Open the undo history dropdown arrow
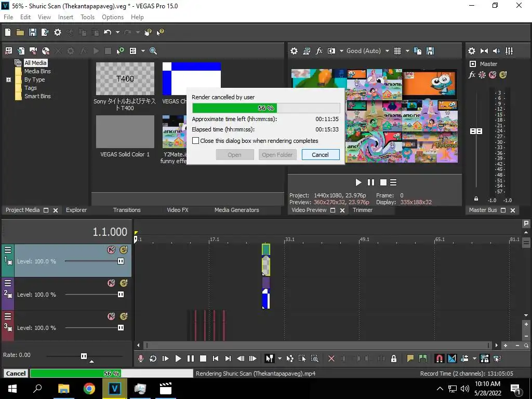Image resolution: width=532 pixels, height=399 pixels. pyautogui.click(x=117, y=32)
